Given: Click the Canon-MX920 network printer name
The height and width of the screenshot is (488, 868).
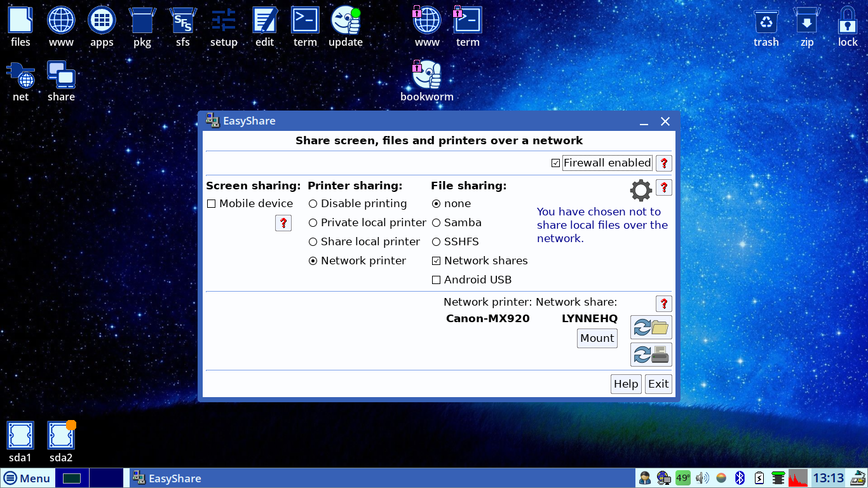Looking at the screenshot, I should click(x=488, y=319).
